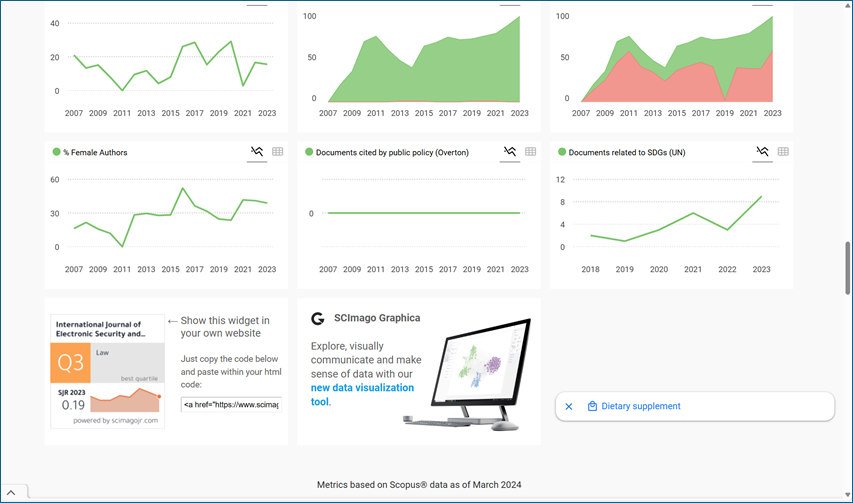Select chart view for Overton public policy documents
This screenshot has height=503, width=853.
(x=510, y=152)
